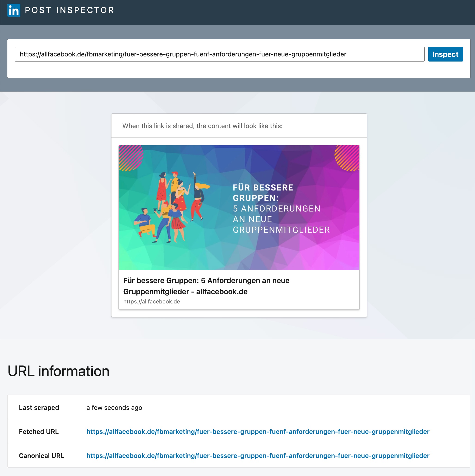
Task: Focus the URL input field
Action: 219,54
